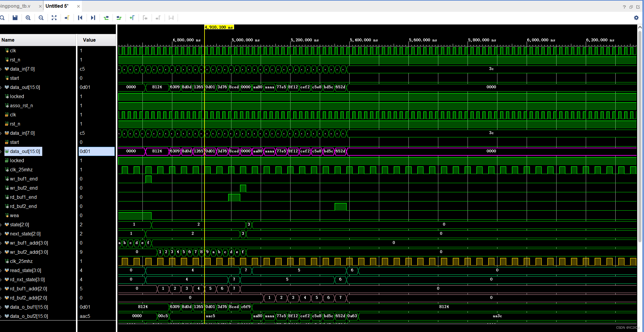The image size is (644, 332).
Task: Select the rd_buf2_end signal row
Action: (23, 206)
